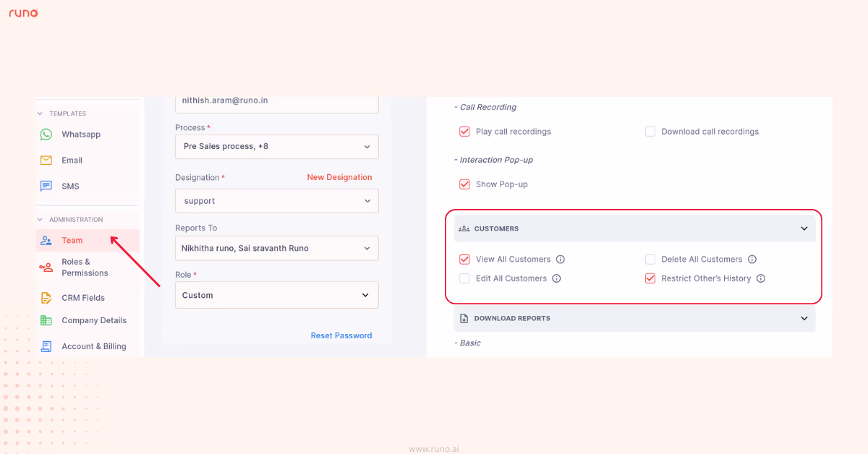The height and width of the screenshot is (454, 868).
Task: Click the New Designation link
Action: click(339, 176)
